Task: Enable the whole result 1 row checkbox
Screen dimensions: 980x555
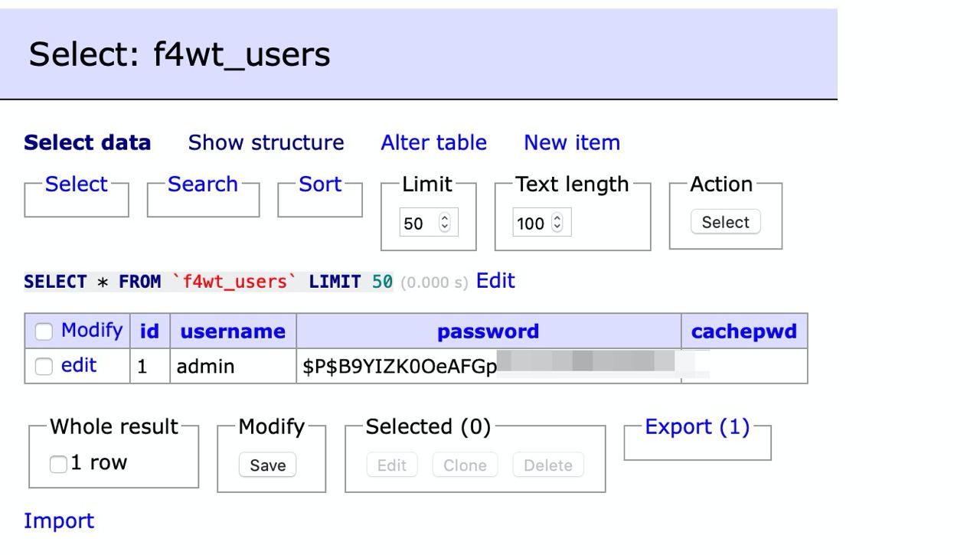Action: 58,464
